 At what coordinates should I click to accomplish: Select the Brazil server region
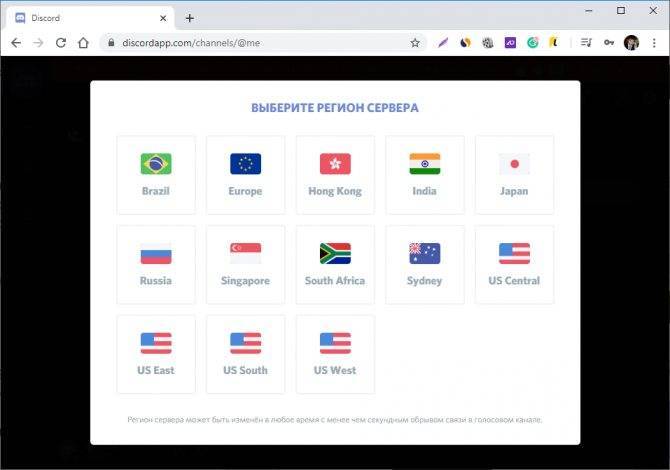(156, 175)
